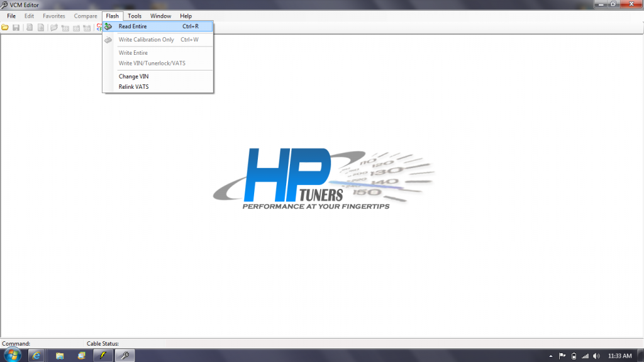The height and width of the screenshot is (362, 644).
Task: Click the VCM Editor title bar wrench icon
Action: [4, 5]
